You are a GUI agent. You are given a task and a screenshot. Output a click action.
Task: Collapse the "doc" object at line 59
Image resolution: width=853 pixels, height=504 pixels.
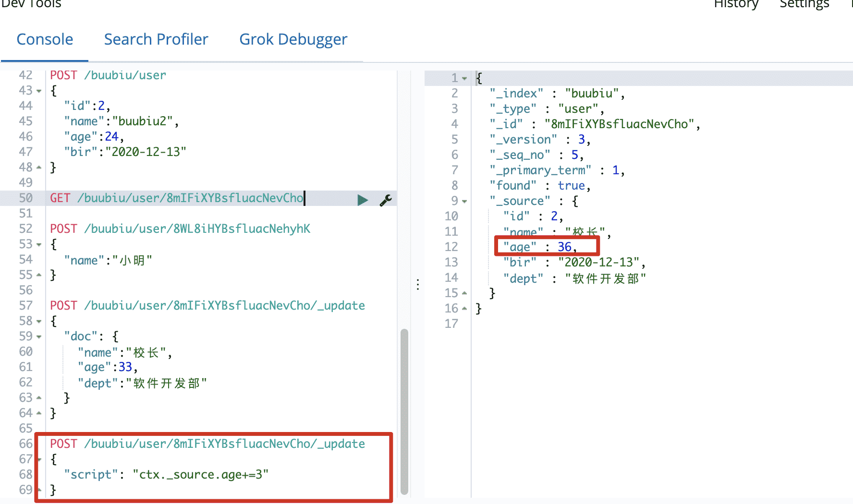(x=39, y=337)
